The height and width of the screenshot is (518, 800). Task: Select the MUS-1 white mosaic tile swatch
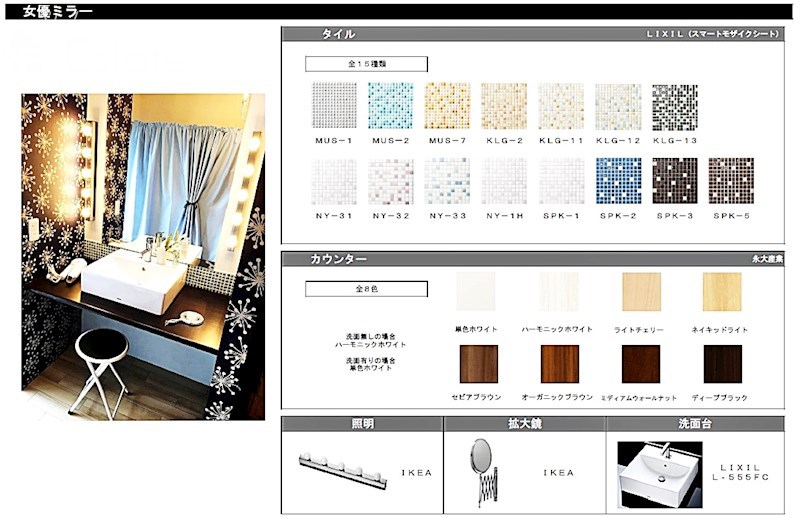[334, 106]
